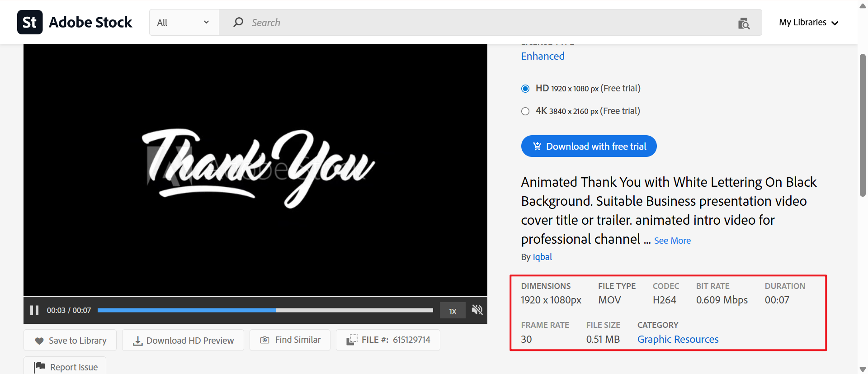
Task: Seek on the video progress bar
Action: tap(265, 310)
